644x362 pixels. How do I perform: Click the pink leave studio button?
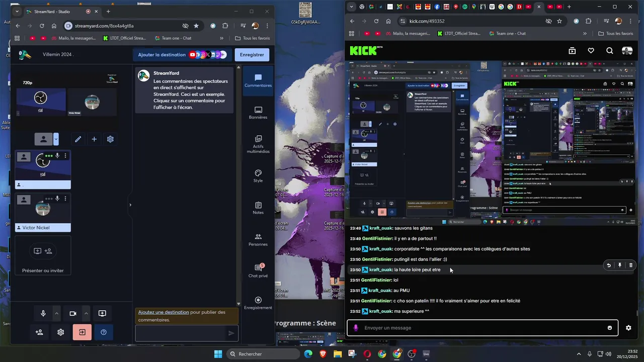point(82,332)
